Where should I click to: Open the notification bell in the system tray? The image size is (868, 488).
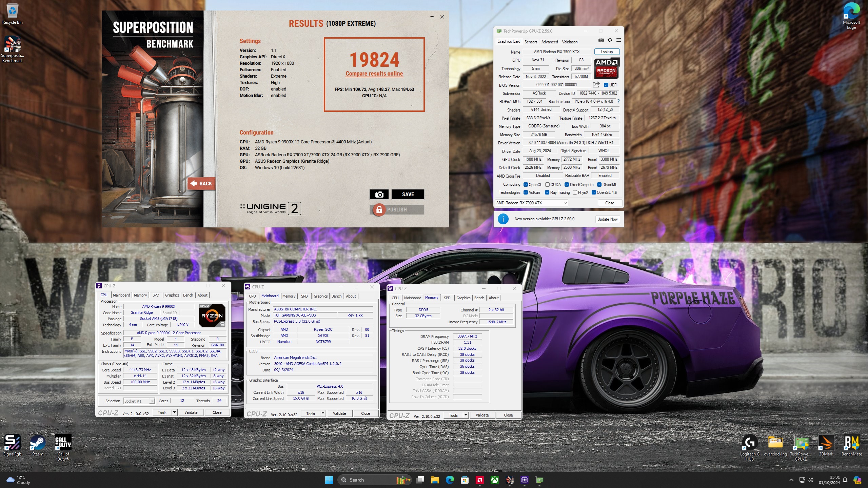845,480
